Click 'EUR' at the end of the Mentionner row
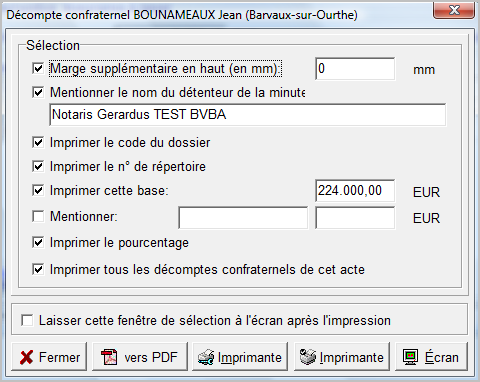Image resolution: width=480 pixels, height=382 pixels. click(426, 218)
